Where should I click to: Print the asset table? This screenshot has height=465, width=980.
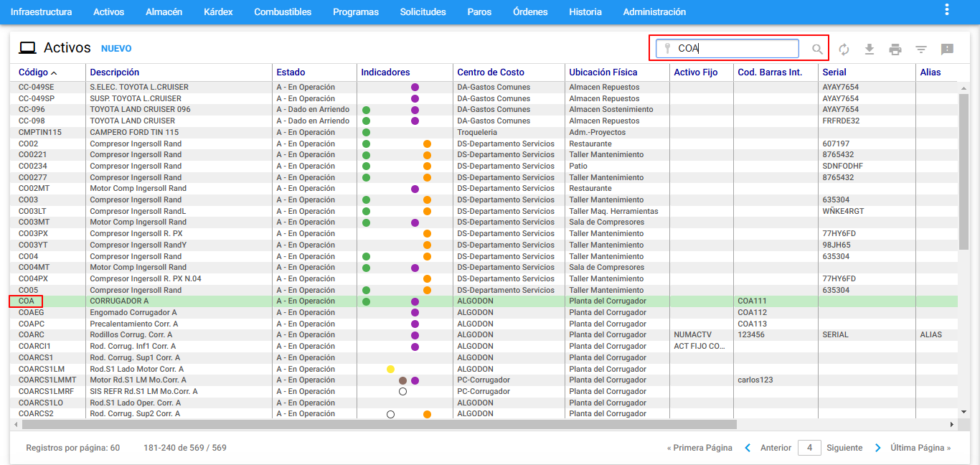click(x=895, y=49)
